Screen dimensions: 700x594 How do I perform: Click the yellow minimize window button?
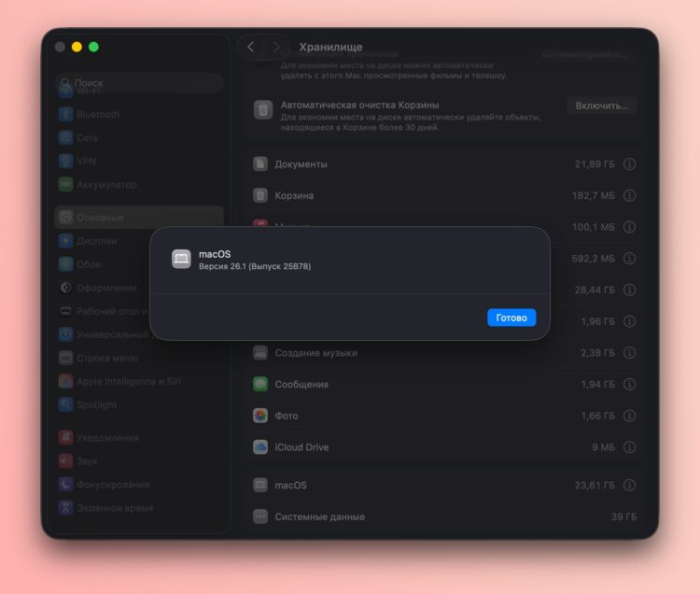(77, 47)
